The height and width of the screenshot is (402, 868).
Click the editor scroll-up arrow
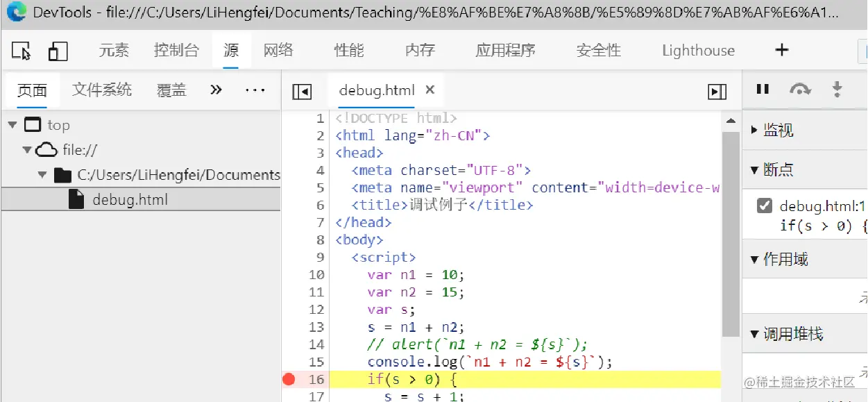pos(731,121)
